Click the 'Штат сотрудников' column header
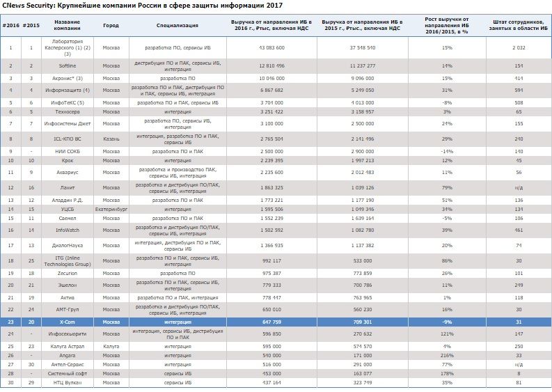552x392 pixels. click(x=519, y=25)
